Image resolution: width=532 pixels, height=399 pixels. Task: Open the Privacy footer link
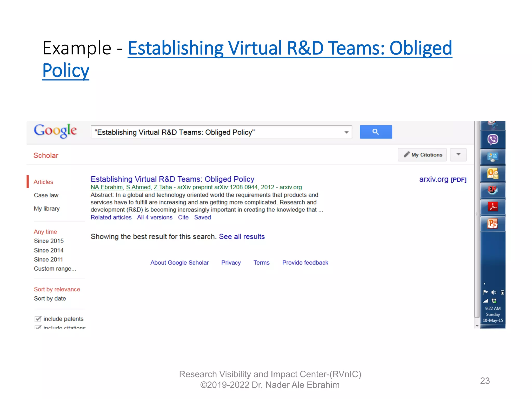[x=231, y=263]
